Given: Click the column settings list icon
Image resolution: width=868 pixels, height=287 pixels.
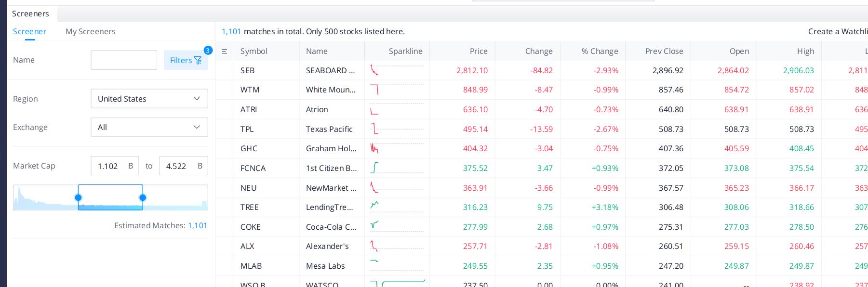Looking at the screenshot, I should coord(224,51).
